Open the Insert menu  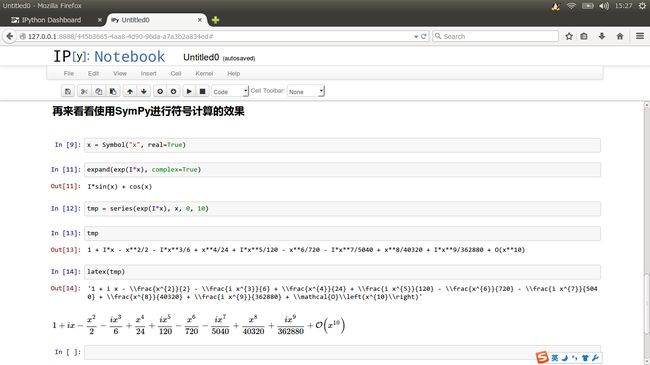point(148,73)
